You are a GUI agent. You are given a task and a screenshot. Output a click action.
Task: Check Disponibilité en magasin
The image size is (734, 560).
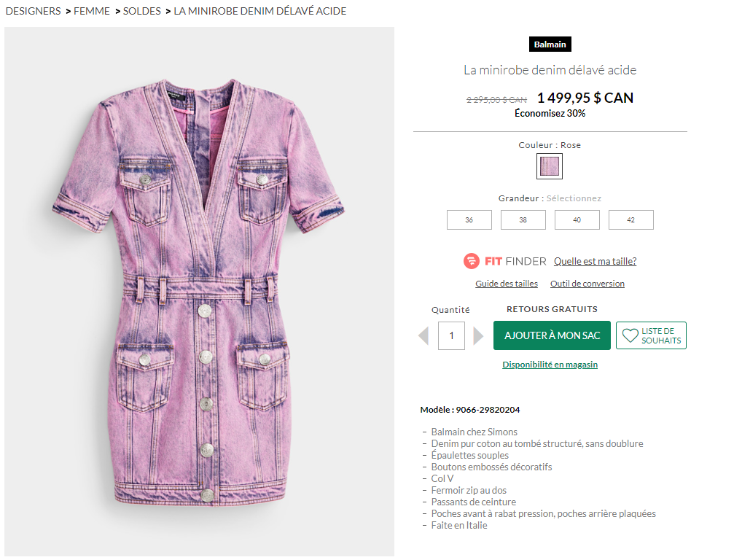550,365
